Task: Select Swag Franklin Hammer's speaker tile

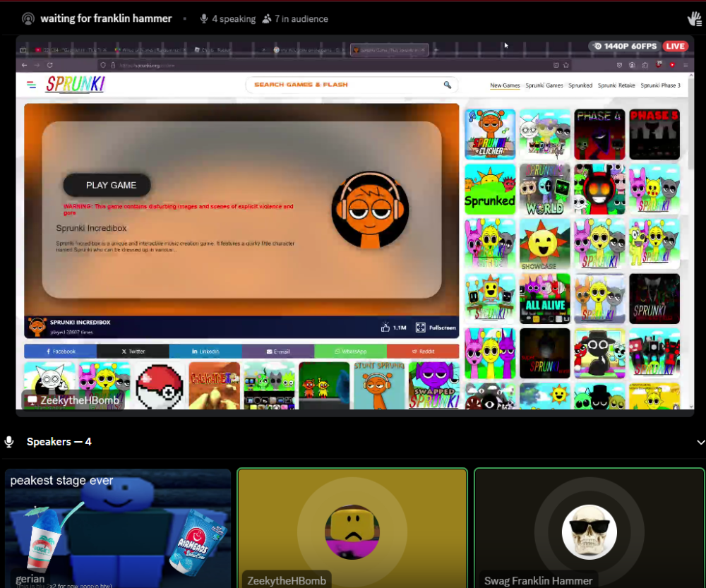Action: (590, 528)
